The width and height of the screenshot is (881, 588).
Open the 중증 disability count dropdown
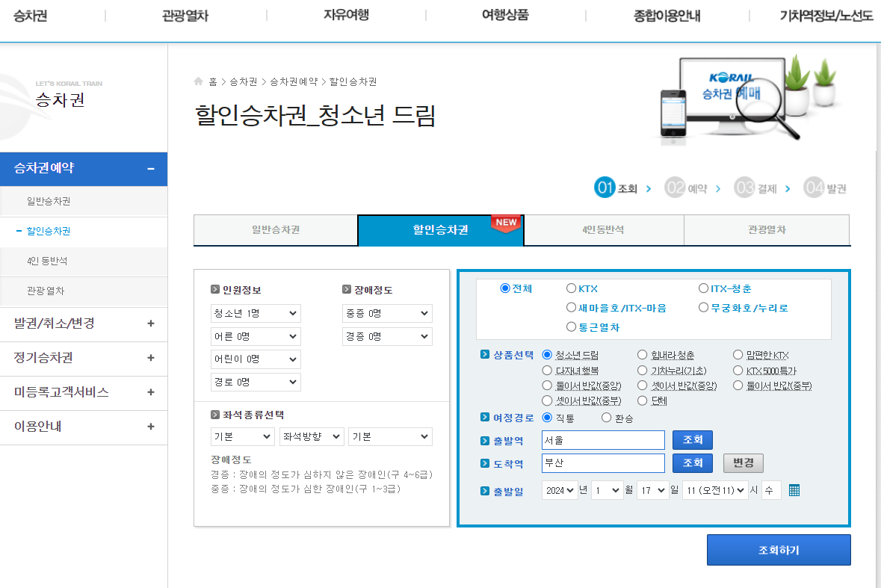click(x=387, y=313)
